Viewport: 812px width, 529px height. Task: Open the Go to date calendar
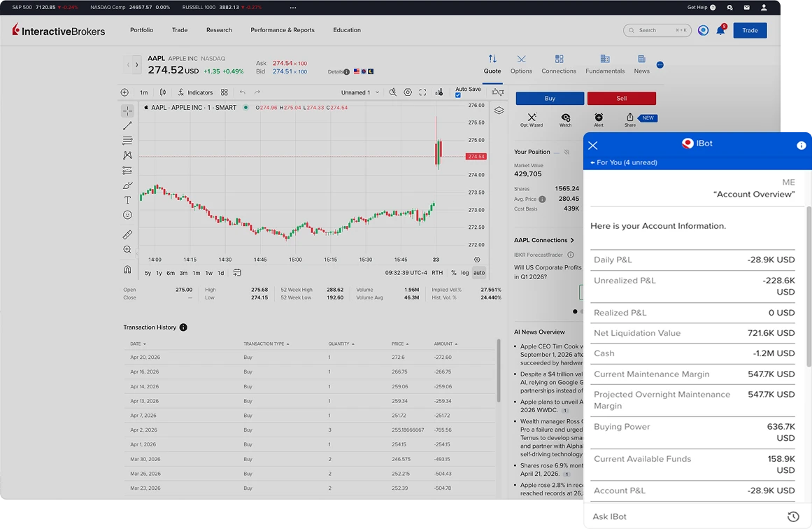click(x=237, y=272)
